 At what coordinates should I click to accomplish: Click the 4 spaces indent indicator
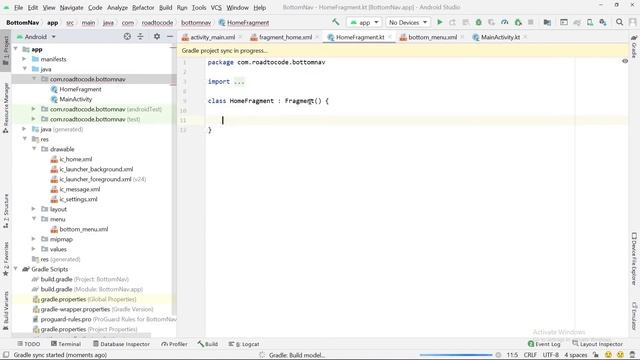coord(576,355)
